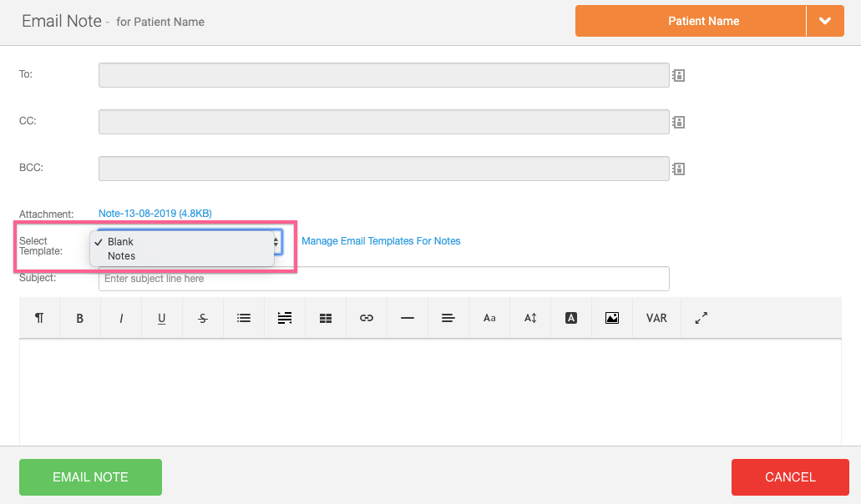The height and width of the screenshot is (504, 861).
Task: Open text alignment options
Action: pyautogui.click(x=448, y=318)
